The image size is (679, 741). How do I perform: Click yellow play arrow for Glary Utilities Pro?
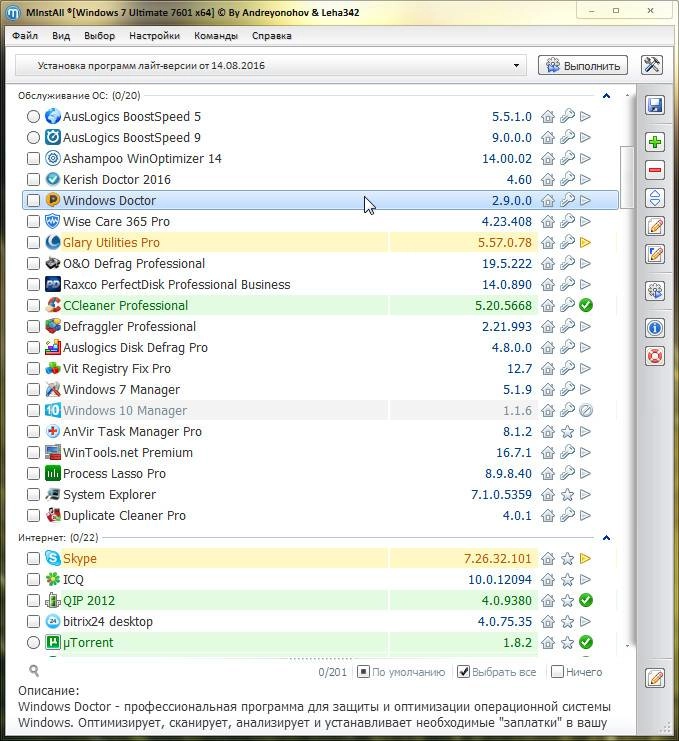coord(585,242)
